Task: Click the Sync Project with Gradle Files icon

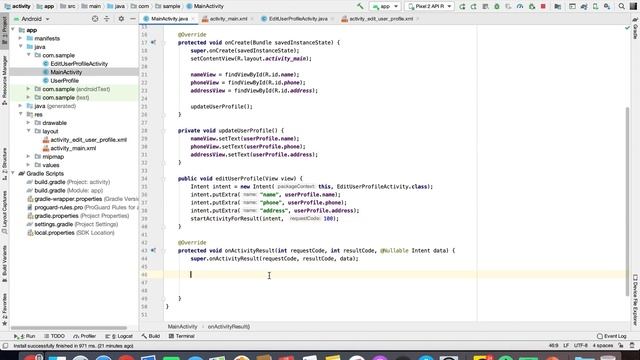Action: click(584, 7)
